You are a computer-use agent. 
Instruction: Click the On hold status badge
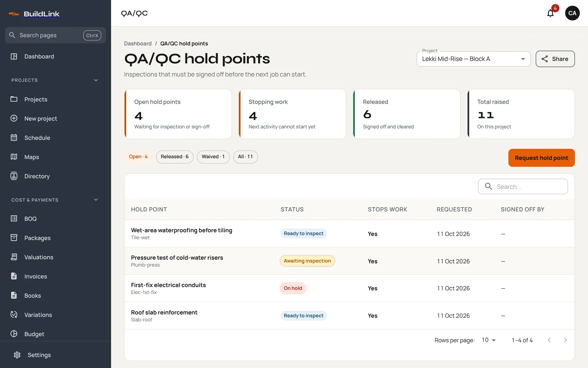tap(293, 288)
